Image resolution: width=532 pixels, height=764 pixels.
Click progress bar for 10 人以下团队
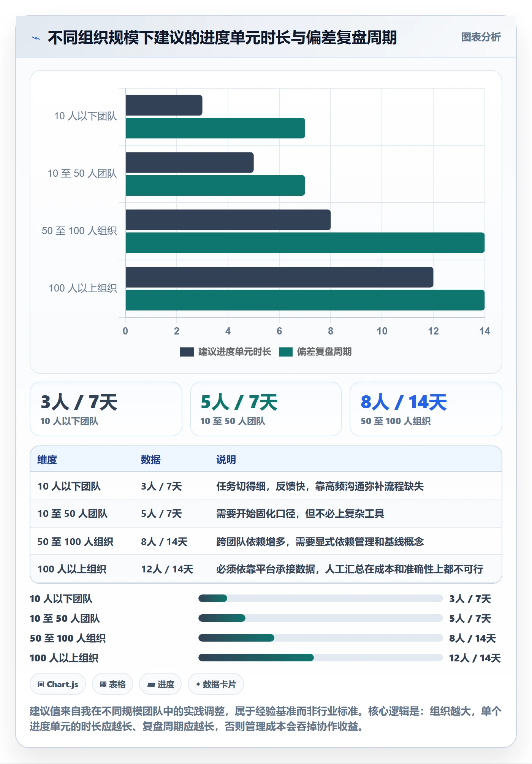pyautogui.click(x=320, y=598)
